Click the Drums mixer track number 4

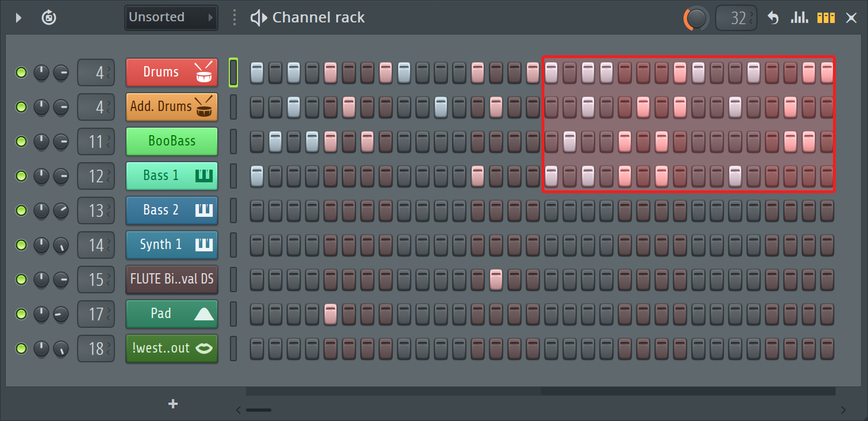[96, 72]
